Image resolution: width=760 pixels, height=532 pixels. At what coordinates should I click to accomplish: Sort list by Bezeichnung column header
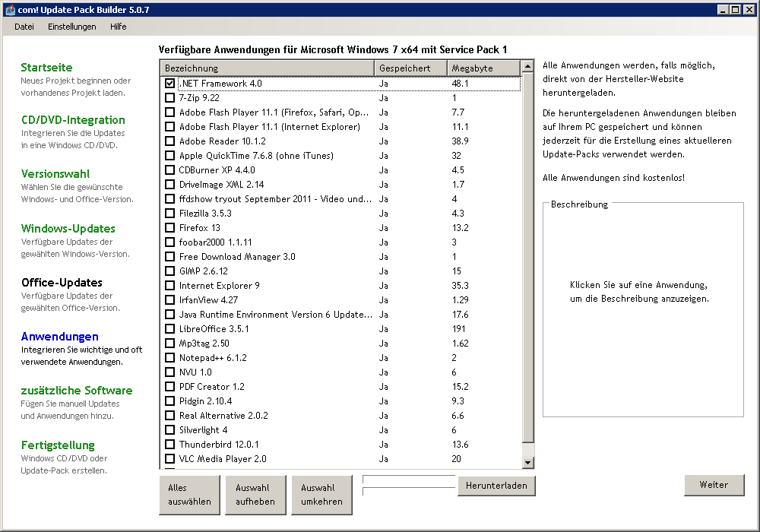(x=267, y=68)
